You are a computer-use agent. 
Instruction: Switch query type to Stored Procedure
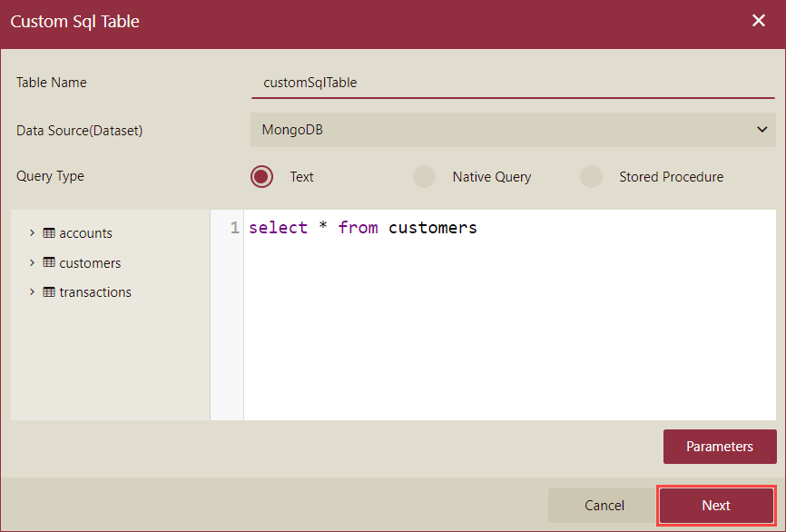click(591, 177)
